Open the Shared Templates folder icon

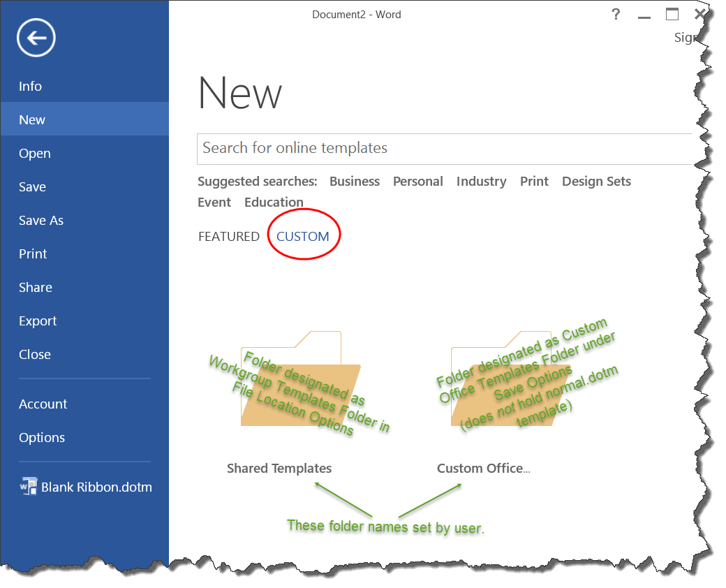(x=300, y=379)
